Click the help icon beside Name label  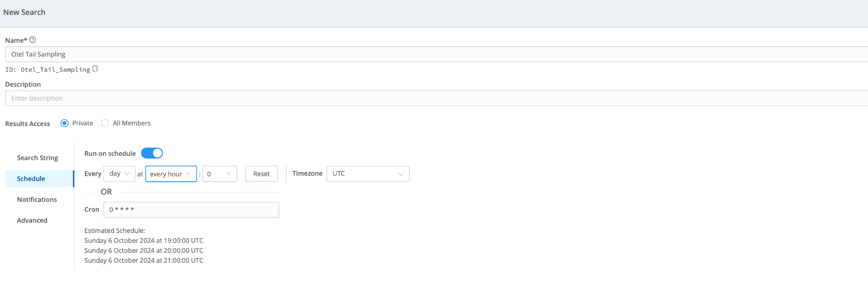[x=33, y=40]
